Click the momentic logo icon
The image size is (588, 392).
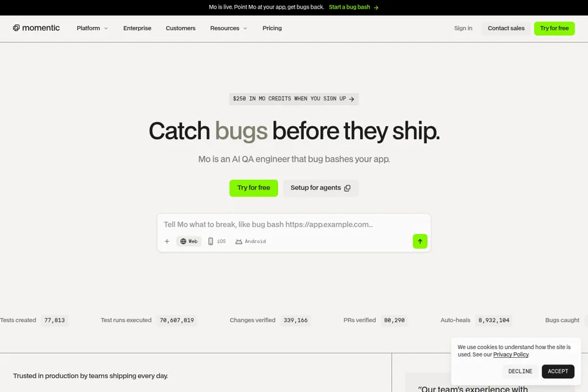click(16, 28)
